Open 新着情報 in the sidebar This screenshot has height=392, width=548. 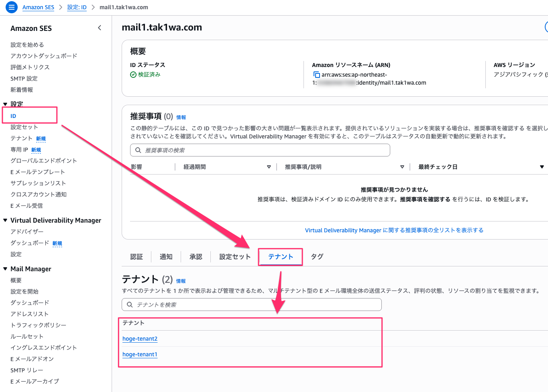pos(22,90)
